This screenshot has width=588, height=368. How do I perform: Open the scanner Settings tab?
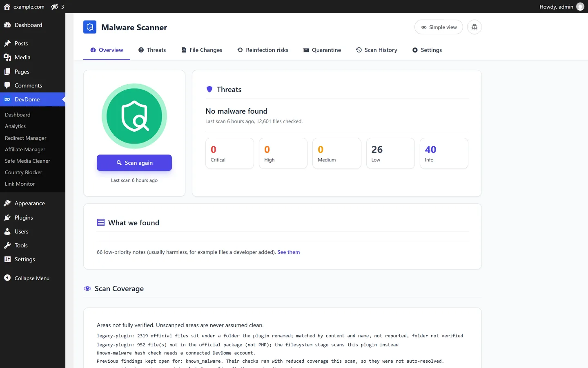tap(427, 50)
